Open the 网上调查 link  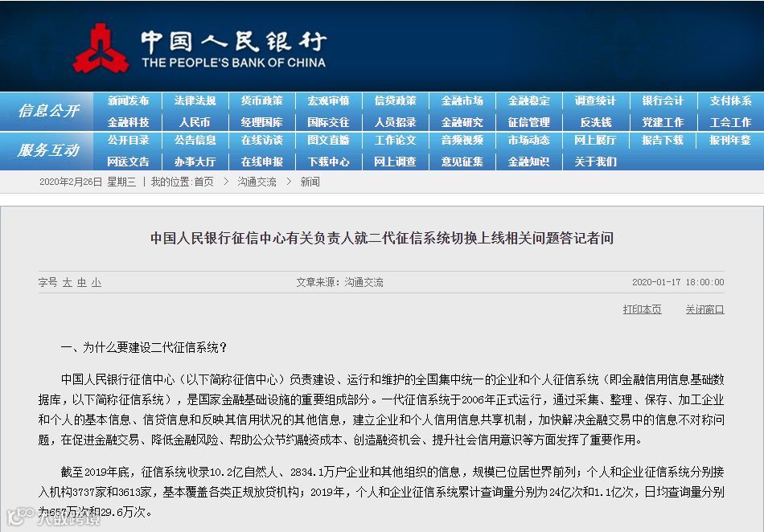pos(395,162)
